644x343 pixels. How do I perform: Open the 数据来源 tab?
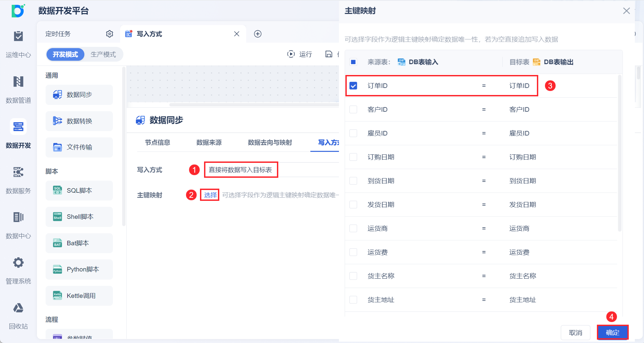[209, 142]
